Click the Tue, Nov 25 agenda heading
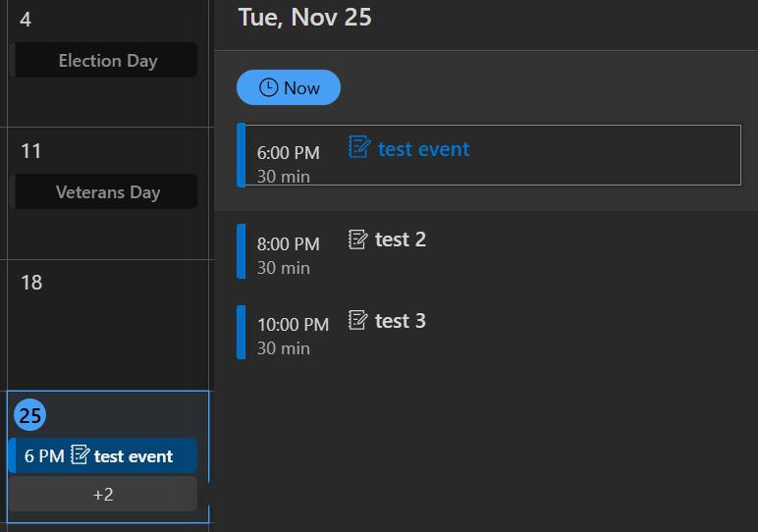 (304, 17)
